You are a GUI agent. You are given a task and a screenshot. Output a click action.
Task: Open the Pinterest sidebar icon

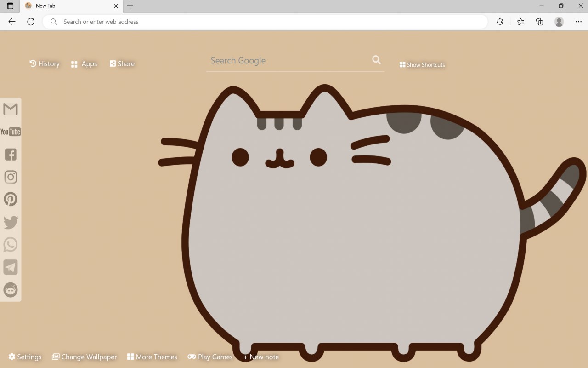coord(11,199)
